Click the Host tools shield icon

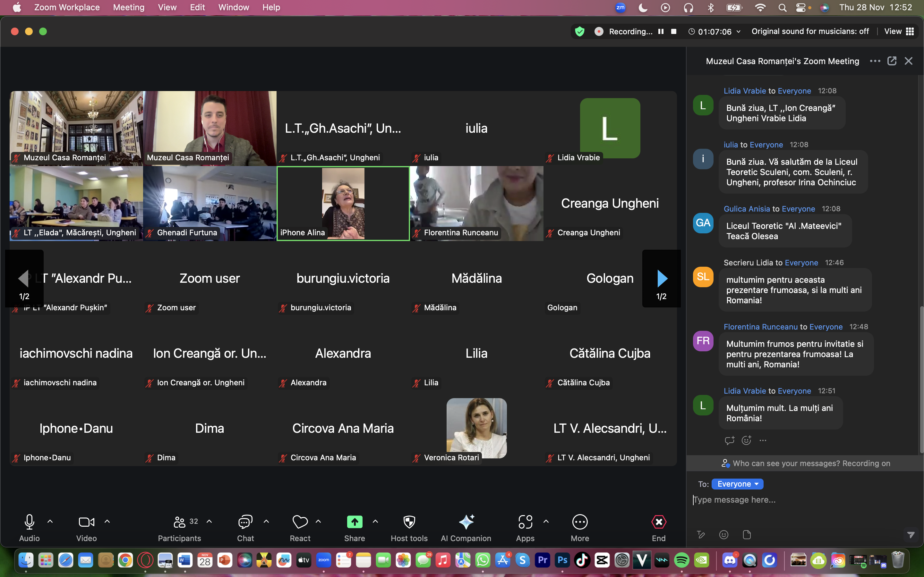click(x=409, y=522)
